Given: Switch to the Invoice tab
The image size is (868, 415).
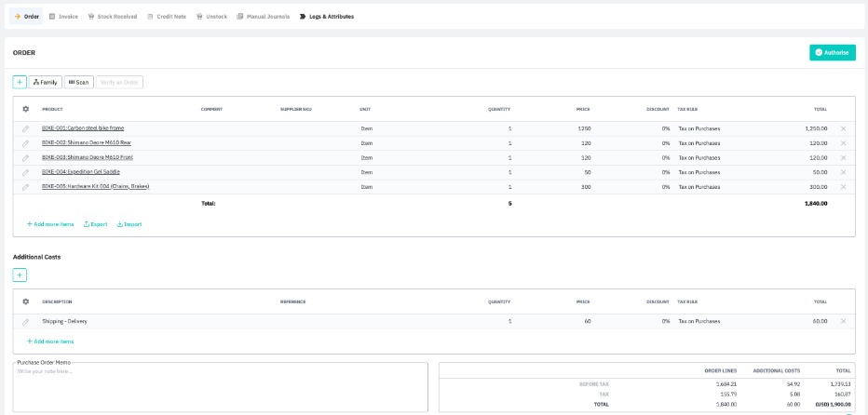Looking at the screenshot, I should point(63,16).
